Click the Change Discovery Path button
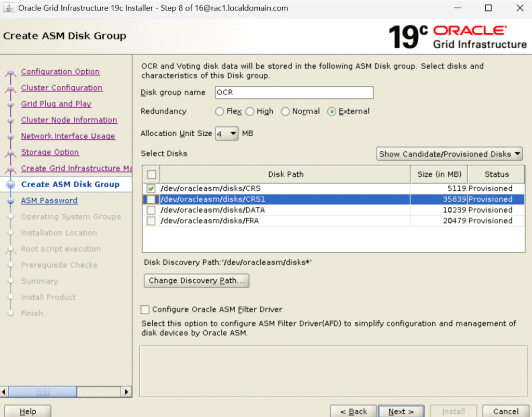 [196, 281]
